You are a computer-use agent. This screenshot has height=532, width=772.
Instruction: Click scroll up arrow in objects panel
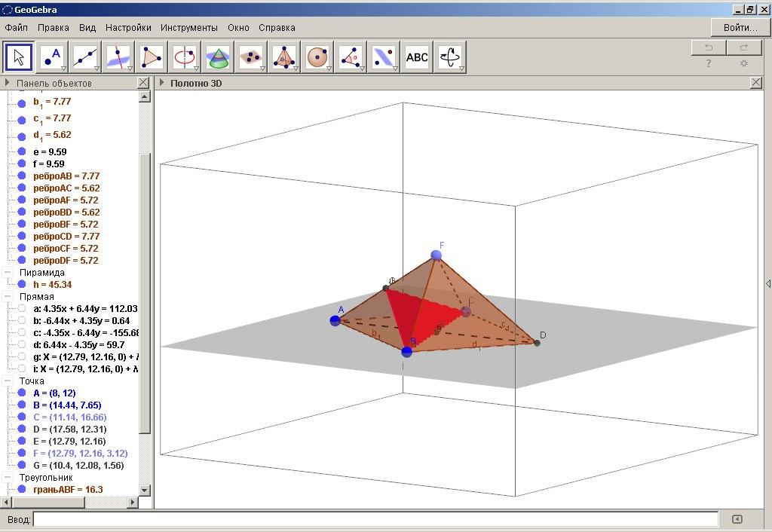[x=144, y=96]
